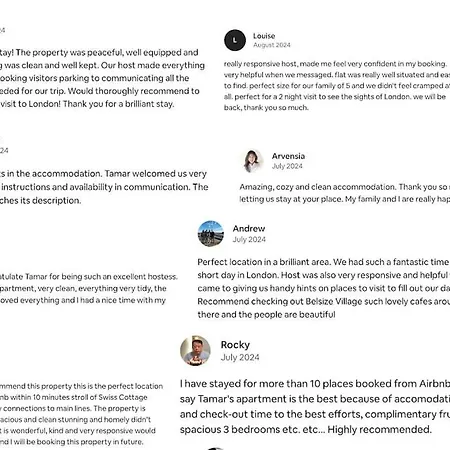
Task: Select Arvensia's July 2024 date
Action: point(287,166)
